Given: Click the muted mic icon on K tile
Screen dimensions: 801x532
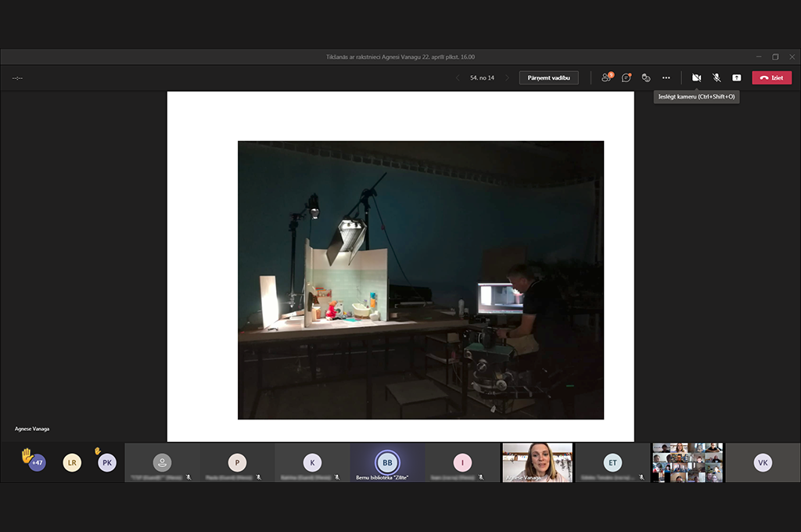Looking at the screenshot, I should pyautogui.click(x=336, y=477).
